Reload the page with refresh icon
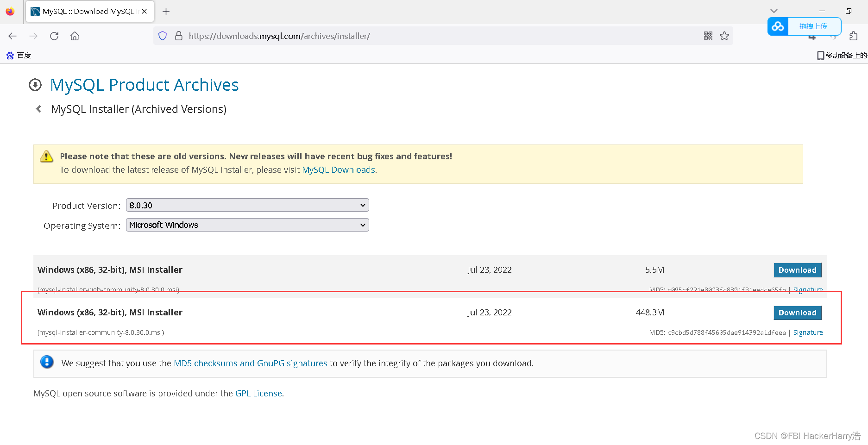 point(54,36)
